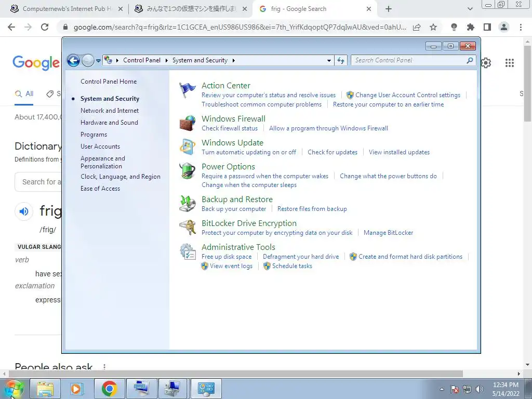The image size is (532, 399).
Task: Bookmark this page with the star icon
Action: tap(433, 27)
